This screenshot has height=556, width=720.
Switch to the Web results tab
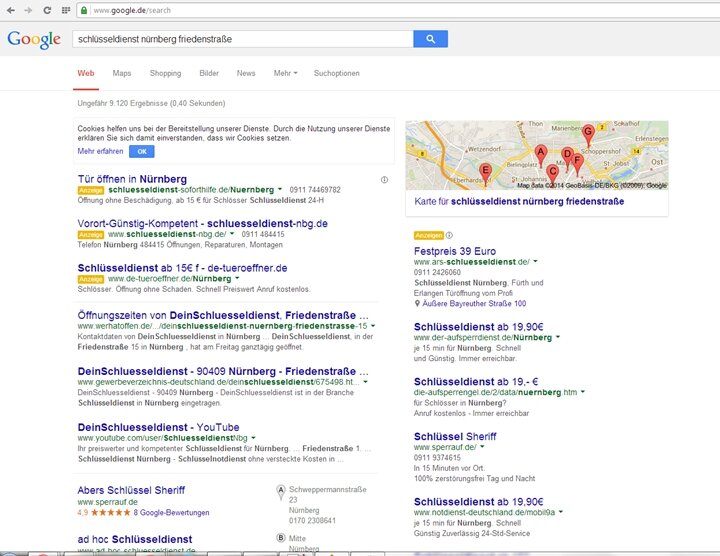click(x=86, y=73)
